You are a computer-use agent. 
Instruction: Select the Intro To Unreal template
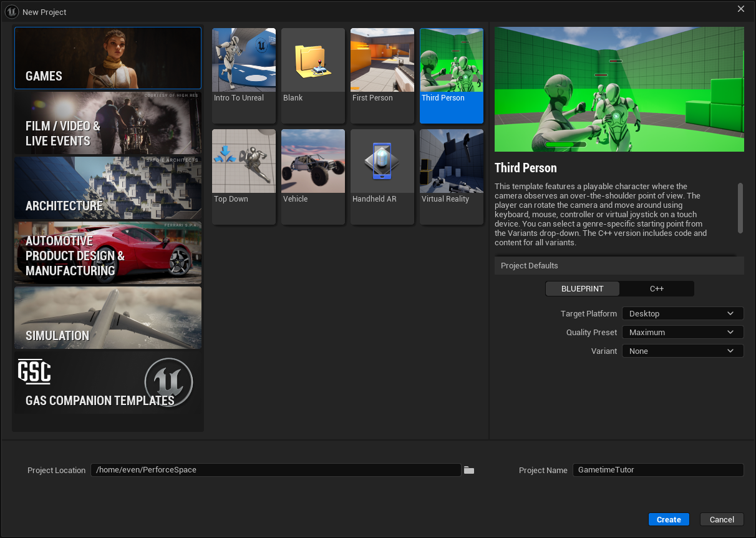click(x=244, y=75)
